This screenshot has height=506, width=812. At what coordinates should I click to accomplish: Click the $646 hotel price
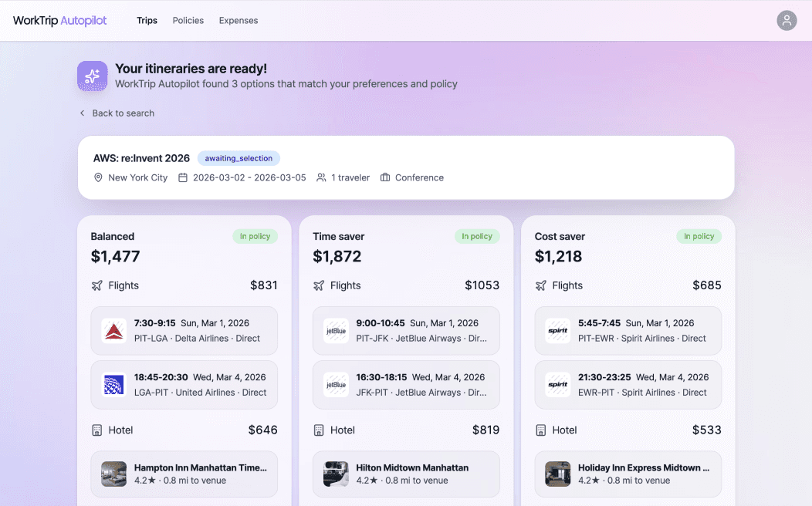coord(263,430)
